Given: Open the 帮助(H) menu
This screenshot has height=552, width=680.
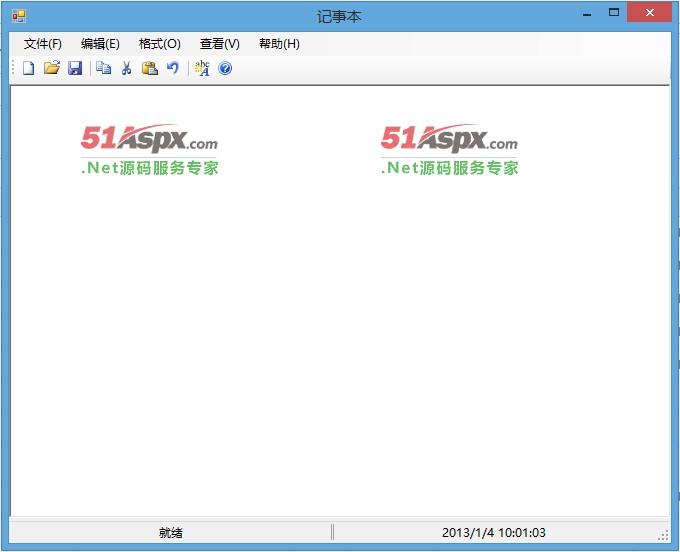Looking at the screenshot, I should (x=279, y=44).
